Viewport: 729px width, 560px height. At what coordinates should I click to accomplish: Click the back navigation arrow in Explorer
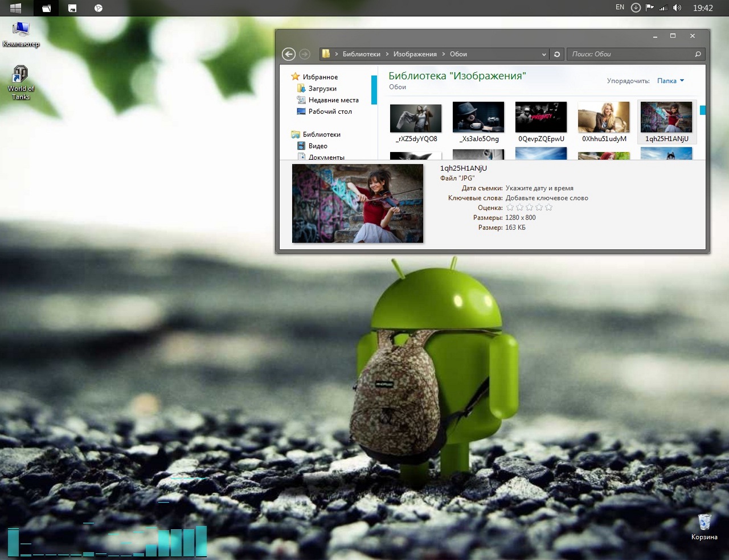click(289, 54)
